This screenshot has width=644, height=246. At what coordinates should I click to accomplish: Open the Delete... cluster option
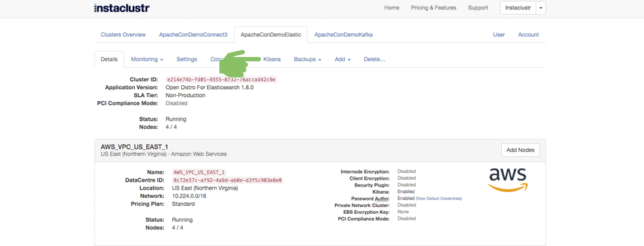tap(374, 59)
